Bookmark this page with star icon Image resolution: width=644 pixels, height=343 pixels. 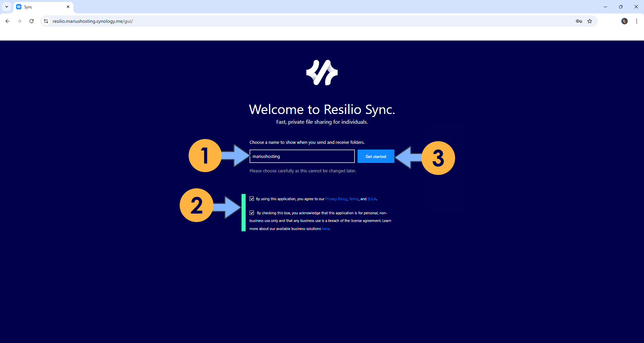coord(590,21)
